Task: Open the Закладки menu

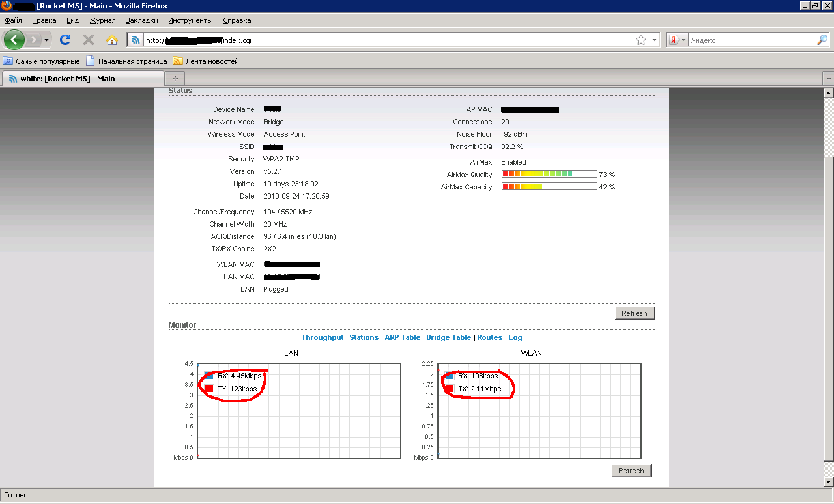Action: (142, 20)
